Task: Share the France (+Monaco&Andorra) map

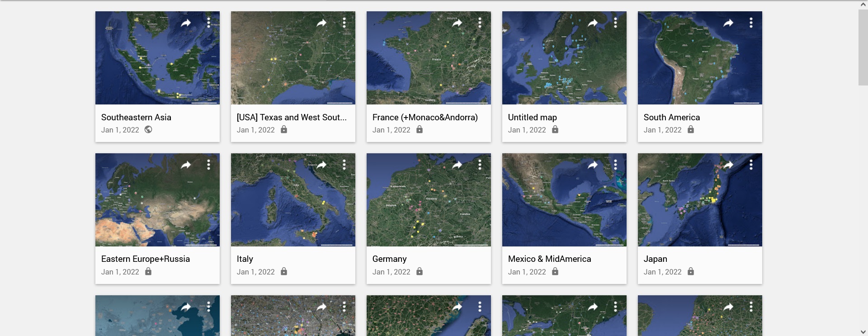Action: pyautogui.click(x=457, y=23)
